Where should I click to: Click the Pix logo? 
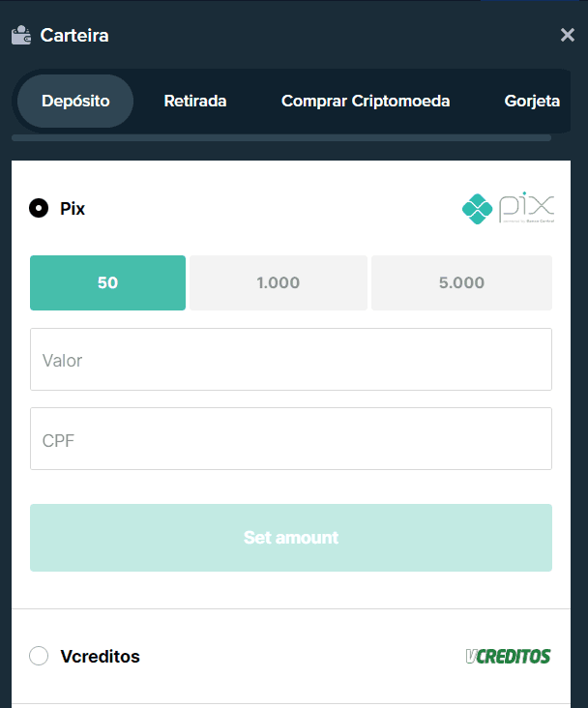pos(508,208)
